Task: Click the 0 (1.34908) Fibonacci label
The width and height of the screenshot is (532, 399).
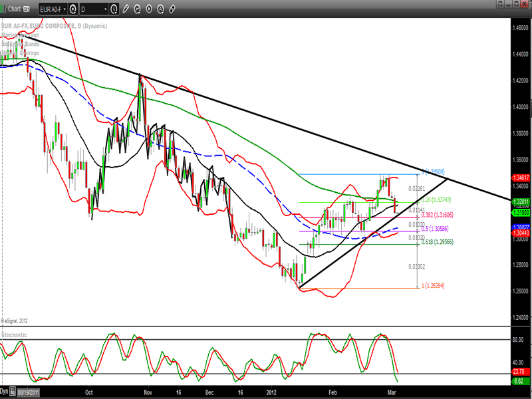Action: 433,172
